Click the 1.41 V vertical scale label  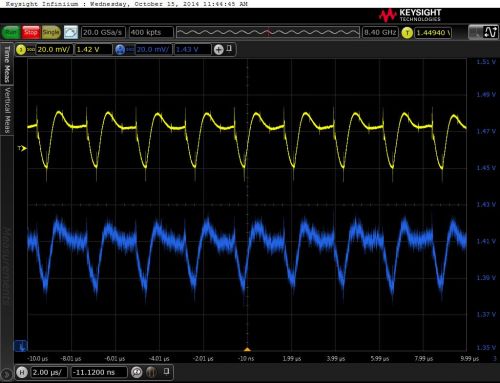486,241
